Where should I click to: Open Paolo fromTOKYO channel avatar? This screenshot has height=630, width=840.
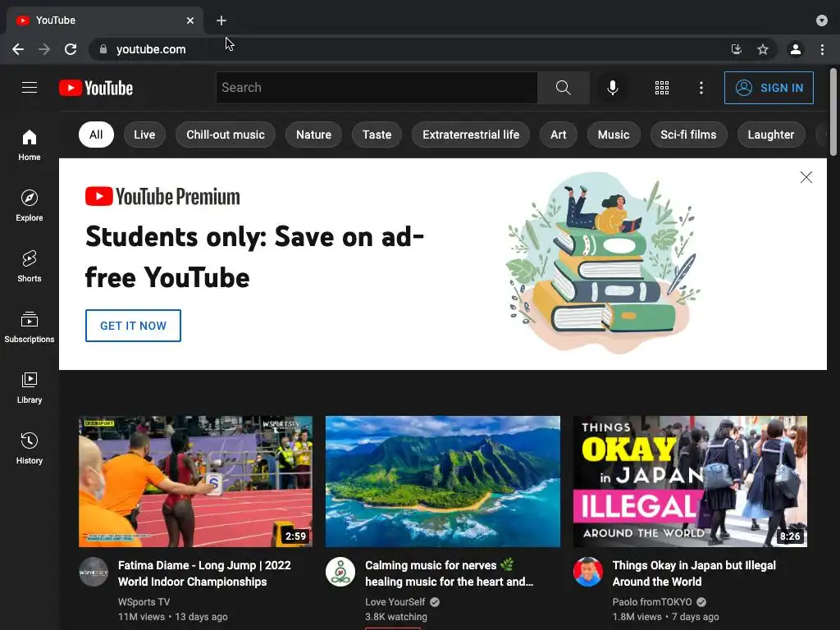(x=587, y=572)
